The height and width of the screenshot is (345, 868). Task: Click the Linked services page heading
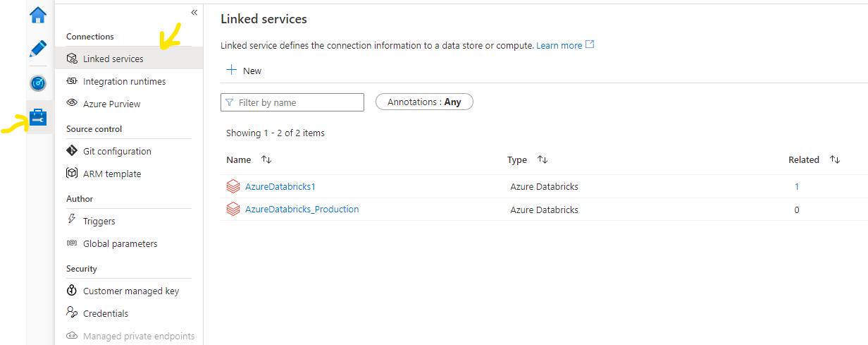263,19
